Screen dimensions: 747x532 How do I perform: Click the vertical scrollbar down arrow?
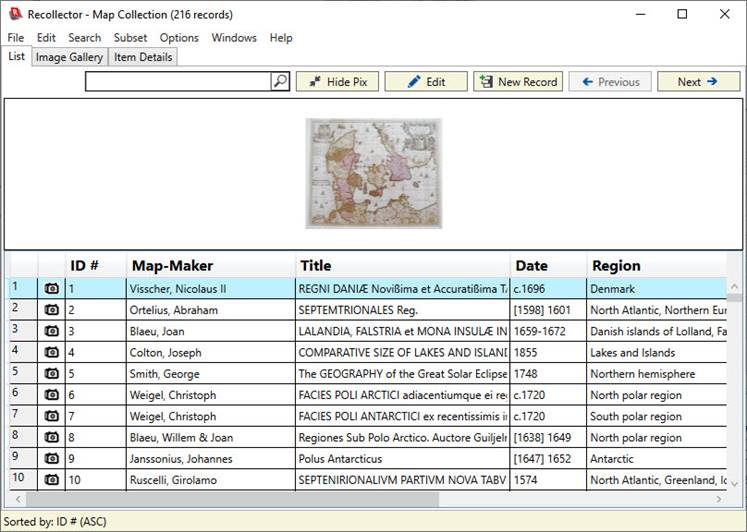click(x=734, y=484)
